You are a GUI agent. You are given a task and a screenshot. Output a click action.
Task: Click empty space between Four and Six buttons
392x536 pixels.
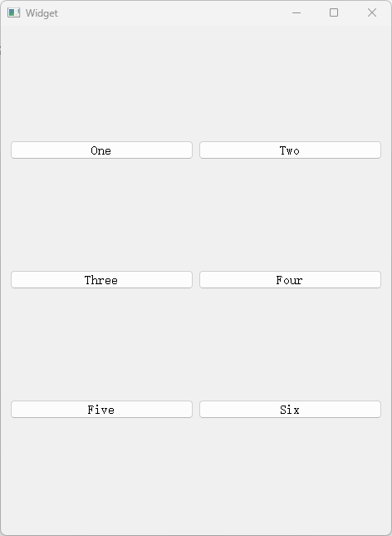tap(290, 344)
